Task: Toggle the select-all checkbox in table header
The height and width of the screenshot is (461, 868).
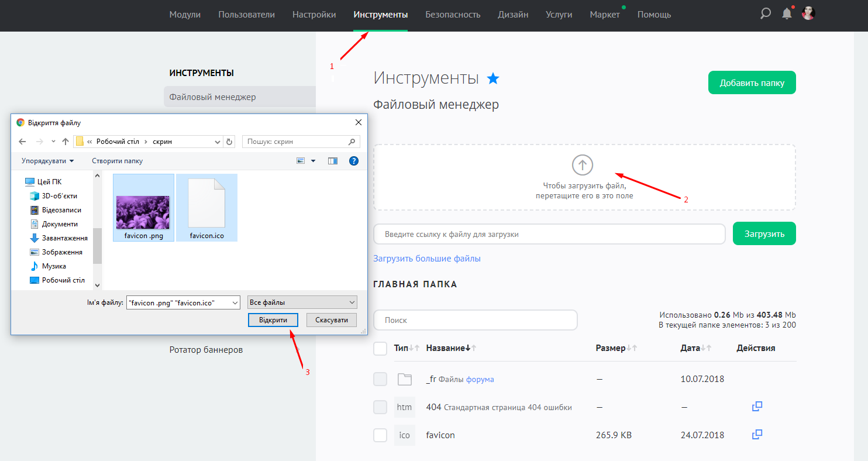Action: pyautogui.click(x=380, y=349)
